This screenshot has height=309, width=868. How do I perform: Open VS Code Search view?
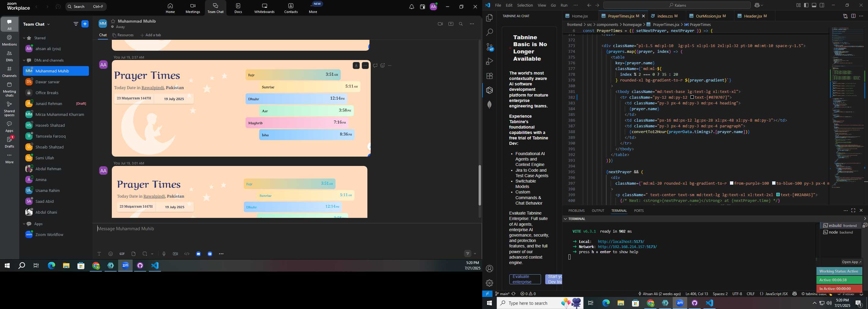[489, 32]
